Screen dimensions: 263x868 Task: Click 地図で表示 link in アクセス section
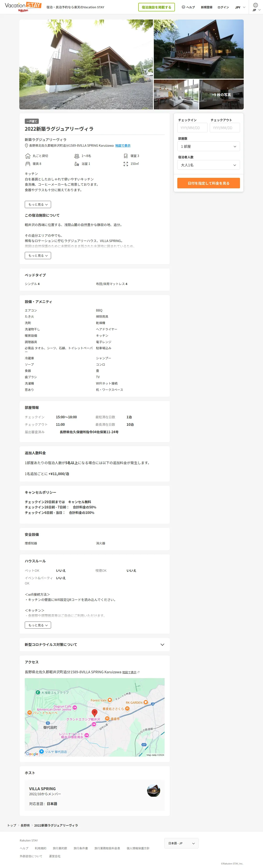[129, 672]
